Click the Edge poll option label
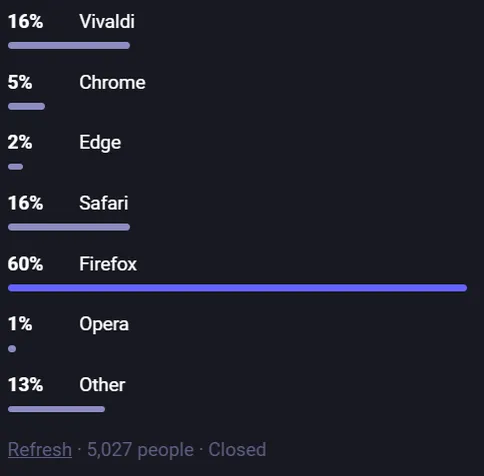 click(x=100, y=143)
